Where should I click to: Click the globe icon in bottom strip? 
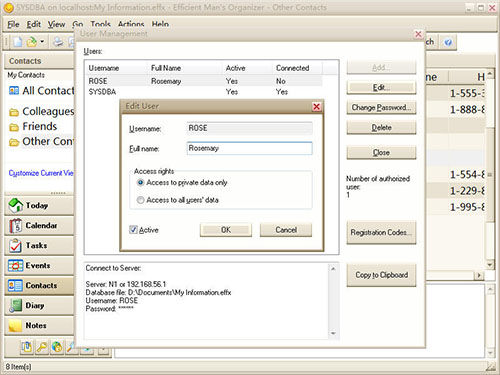click(57, 347)
